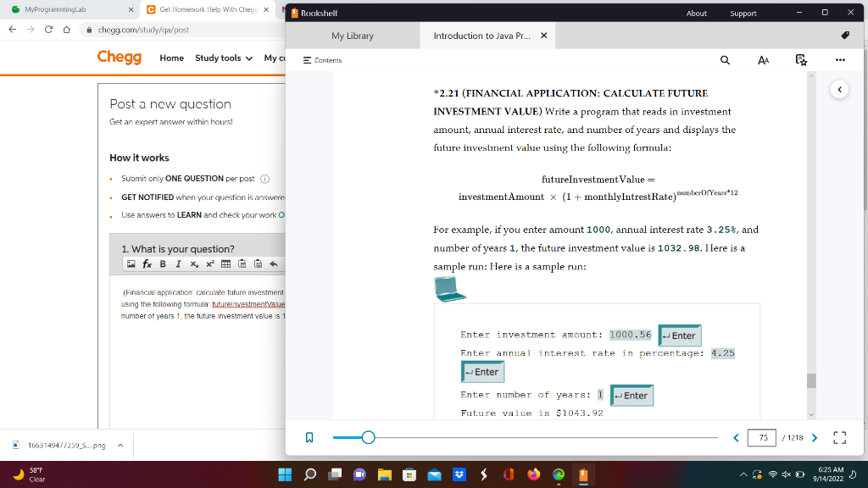Go to next page with the right arrow
868x488 pixels.
(x=814, y=437)
